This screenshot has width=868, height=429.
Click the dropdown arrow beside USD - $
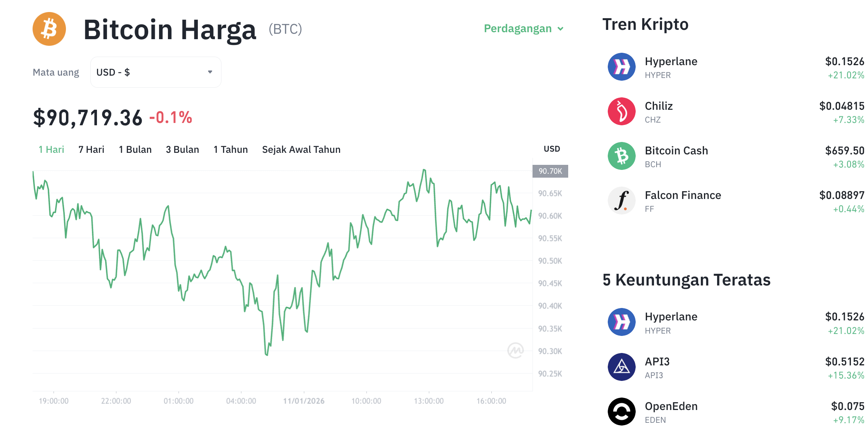(x=210, y=72)
